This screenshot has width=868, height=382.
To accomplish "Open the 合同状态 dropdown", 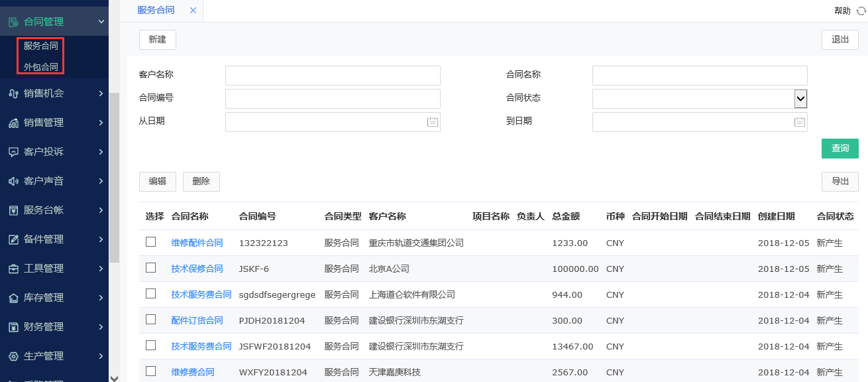I will (x=800, y=98).
